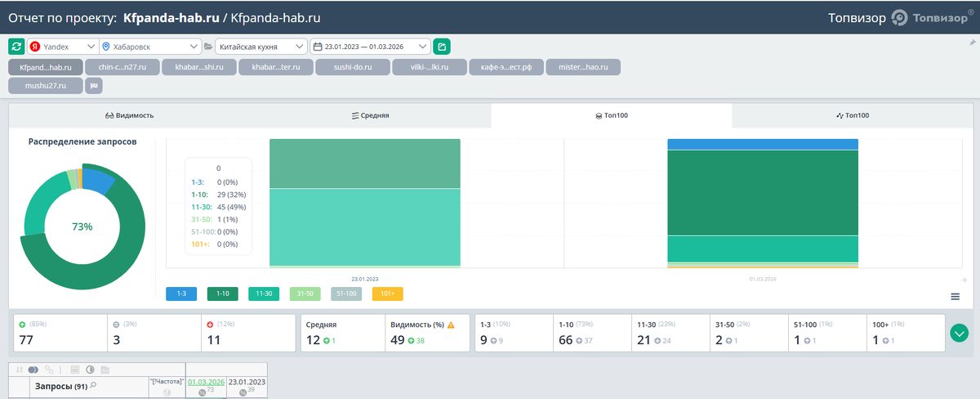Select the Топ100 bar chart tab
Screen dimensions: 980x399
pyautogui.click(x=612, y=115)
